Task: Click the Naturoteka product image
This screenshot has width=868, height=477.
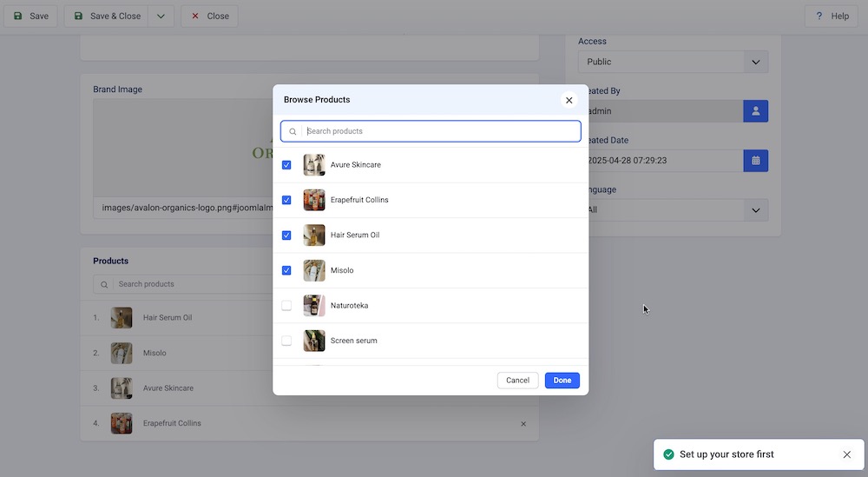Action: pos(314,306)
